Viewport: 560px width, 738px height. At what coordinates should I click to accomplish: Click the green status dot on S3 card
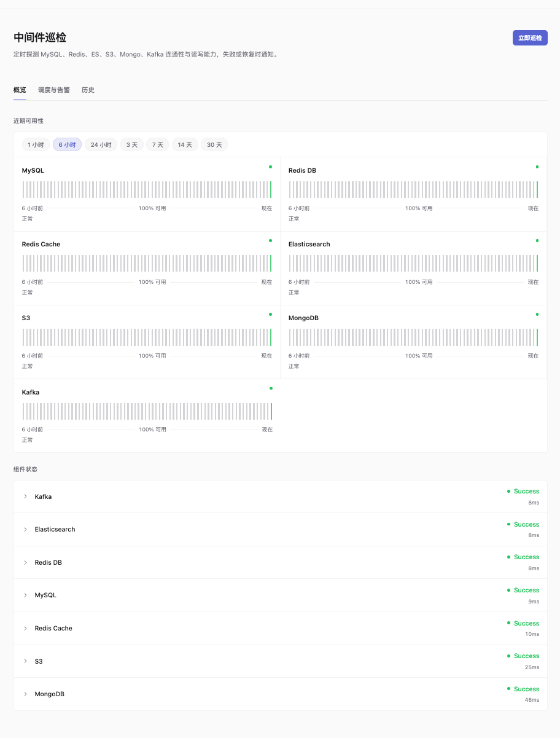click(270, 314)
